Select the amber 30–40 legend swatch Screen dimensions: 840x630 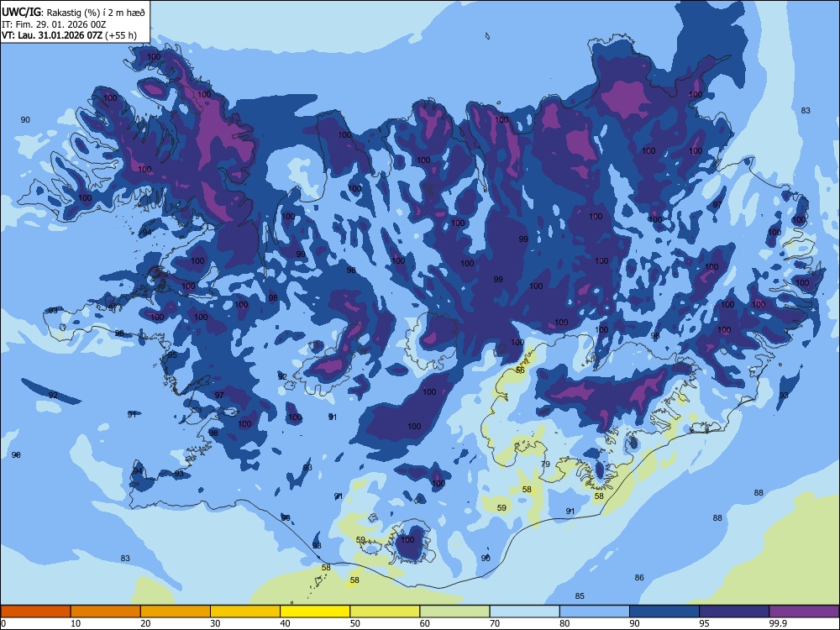tap(245, 612)
